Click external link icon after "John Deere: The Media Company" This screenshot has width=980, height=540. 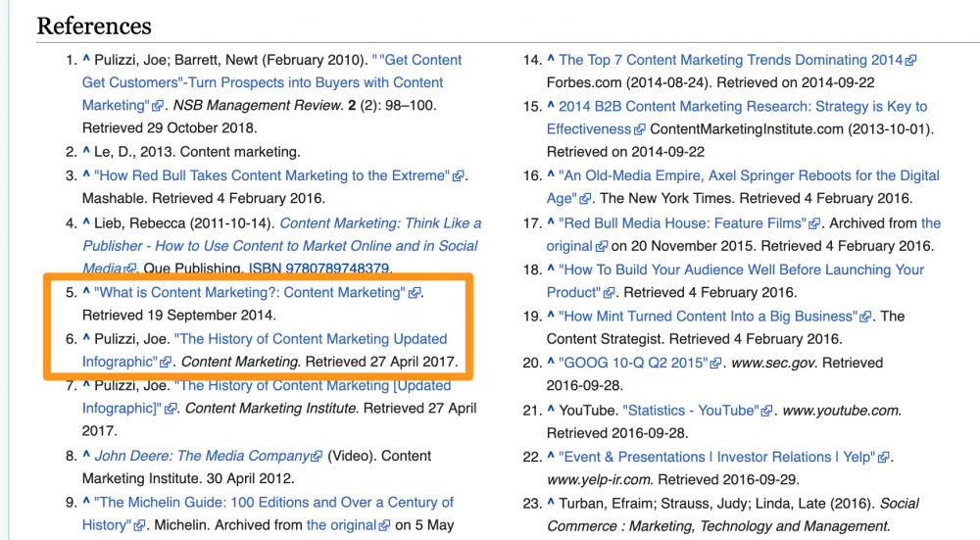point(317,457)
